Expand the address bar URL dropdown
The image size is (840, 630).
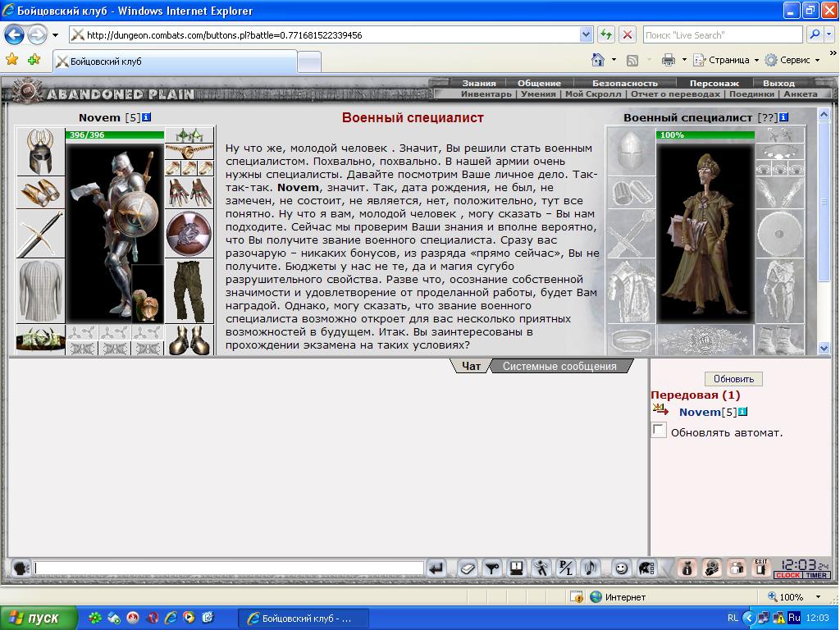coord(586,34)
